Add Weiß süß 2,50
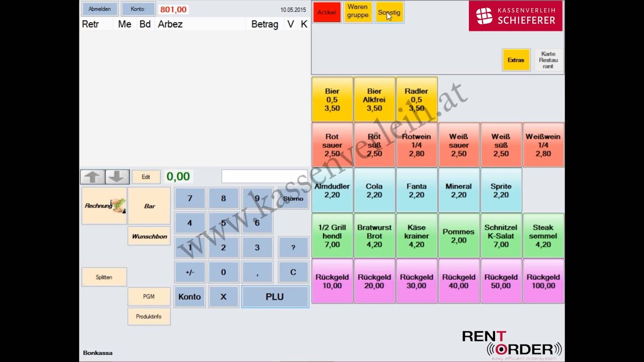 pos(501,145)
